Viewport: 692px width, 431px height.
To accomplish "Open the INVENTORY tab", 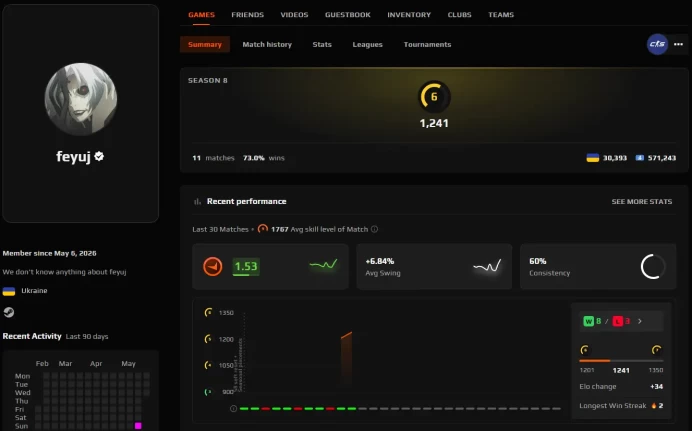I will pyautogui.click(x=409, y=15).
